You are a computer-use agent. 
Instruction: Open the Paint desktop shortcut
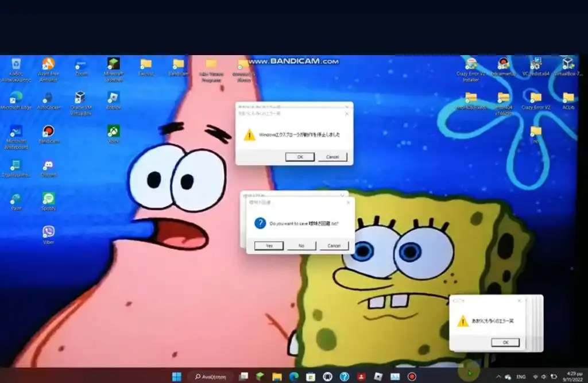(16, 202)
